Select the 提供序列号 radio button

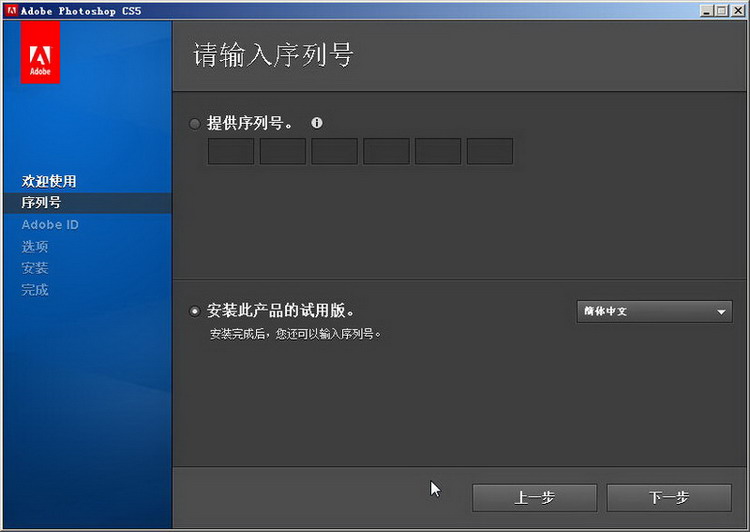click(194, 124)
